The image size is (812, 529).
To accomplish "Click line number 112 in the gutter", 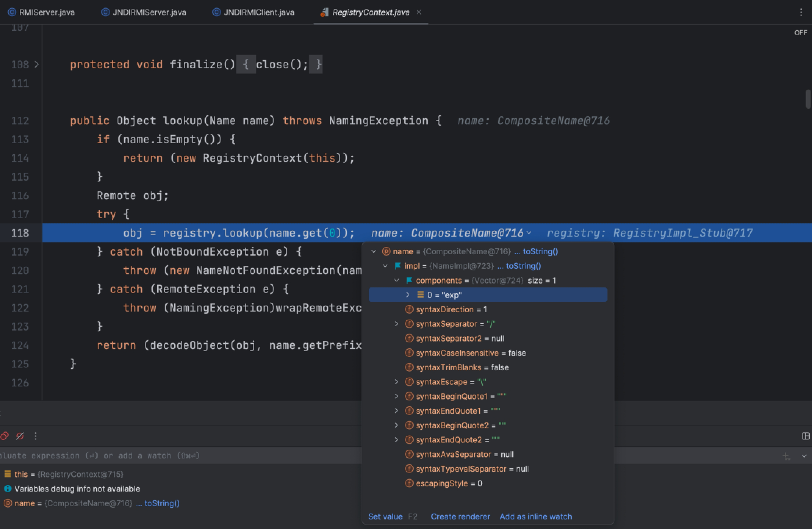I will 20,121.
